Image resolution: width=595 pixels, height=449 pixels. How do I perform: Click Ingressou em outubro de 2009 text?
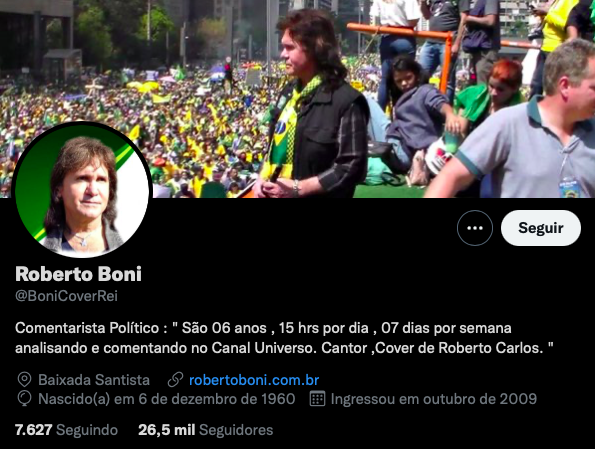click(434, 399)
